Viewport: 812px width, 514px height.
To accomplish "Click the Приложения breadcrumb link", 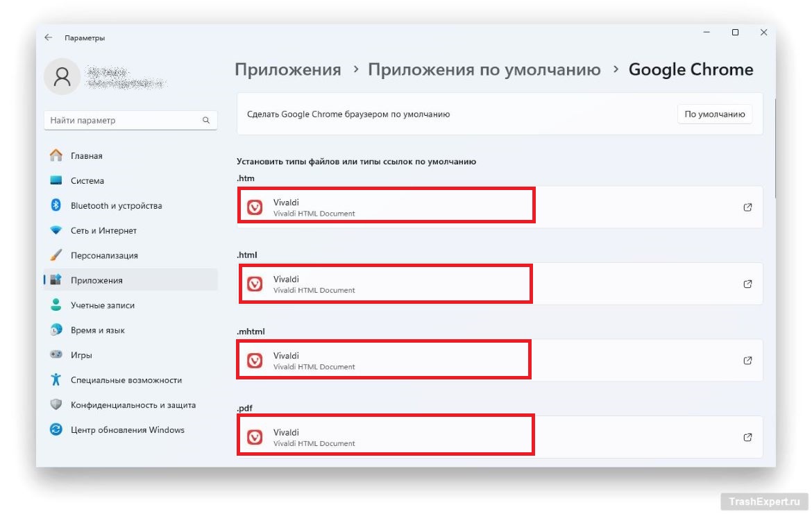I will [287, 69].
